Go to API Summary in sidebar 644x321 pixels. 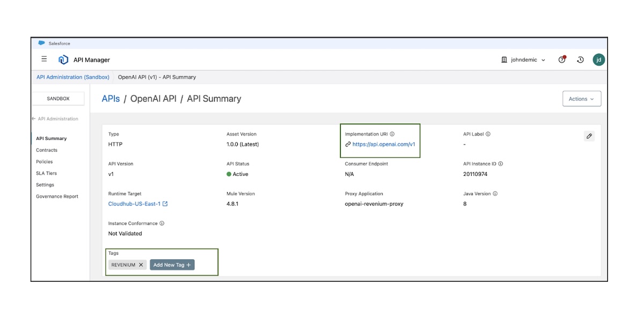52,138
